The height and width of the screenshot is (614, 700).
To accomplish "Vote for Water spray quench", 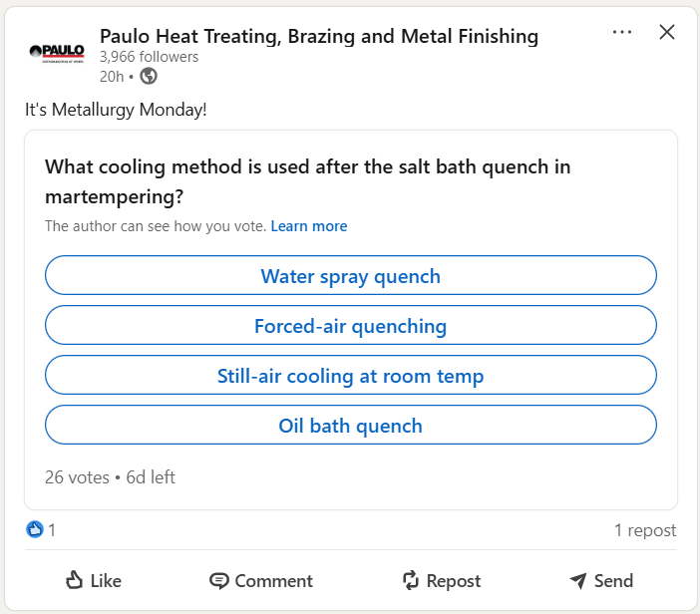I will point(350,276).
